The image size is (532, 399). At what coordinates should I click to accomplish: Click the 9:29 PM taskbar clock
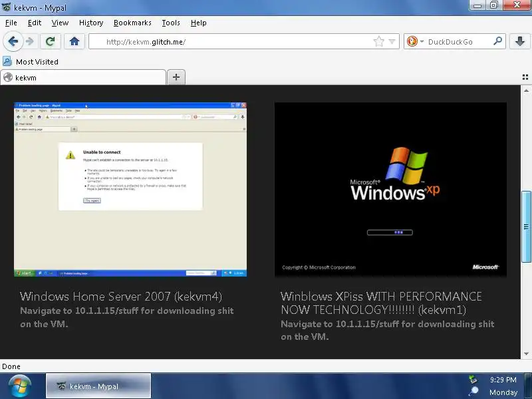(503, 380)
